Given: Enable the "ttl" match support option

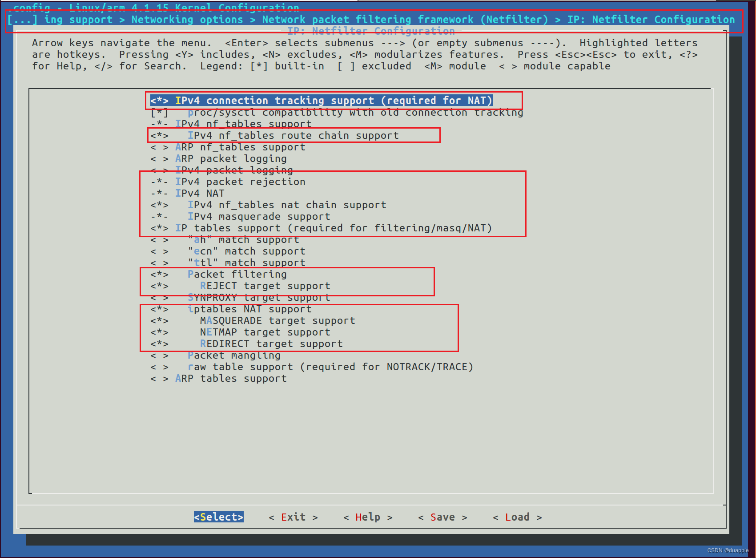Looking at the screenshot, I should (x=228, y=263).
